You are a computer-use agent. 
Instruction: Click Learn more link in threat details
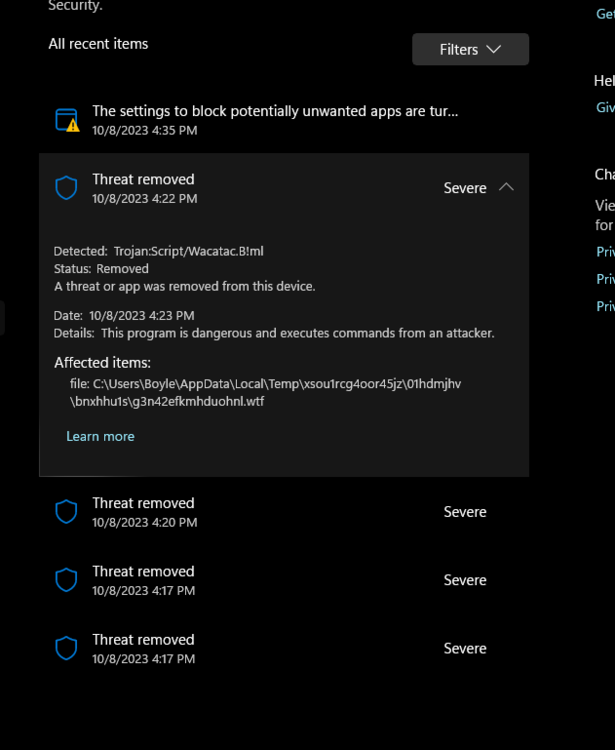(x=100, y=436)
